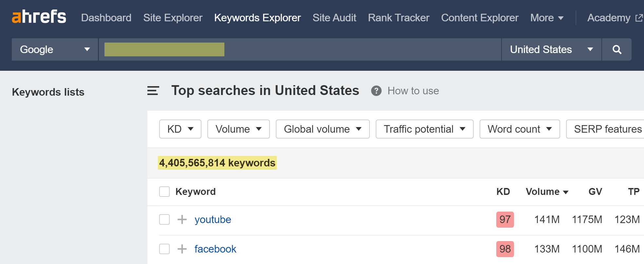Sort by the KD column header
The width and height of the screenshot is (644, 264).
[x=503, y=192]
